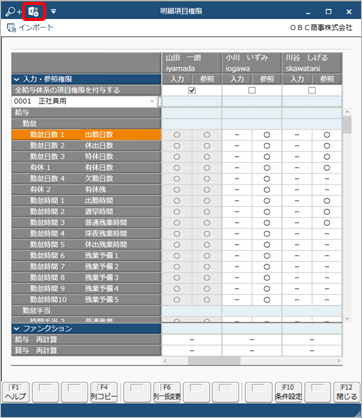Click the vertical scrollbar up arrow
The width and height of the screenshot is (362, 418).
347,112
